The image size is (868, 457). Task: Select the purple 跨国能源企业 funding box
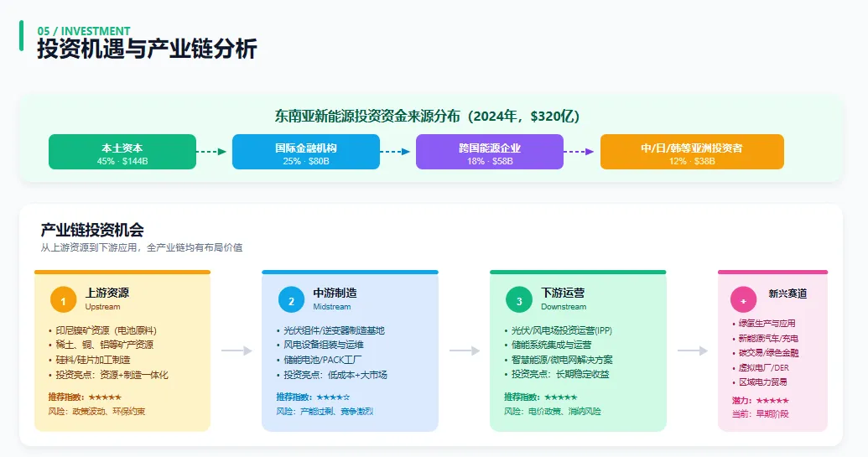(x=490, y=152)
